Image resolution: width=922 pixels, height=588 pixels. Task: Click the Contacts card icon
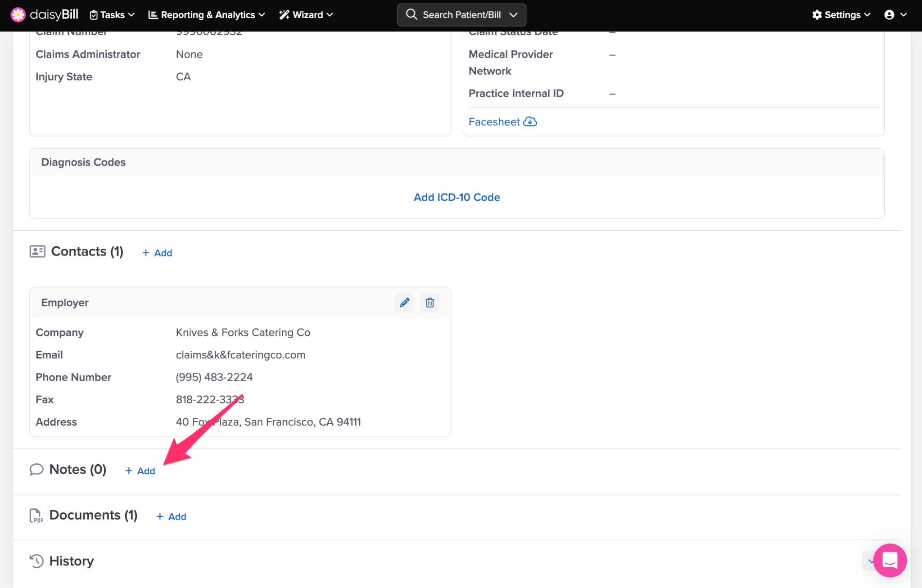click(37, 251)
